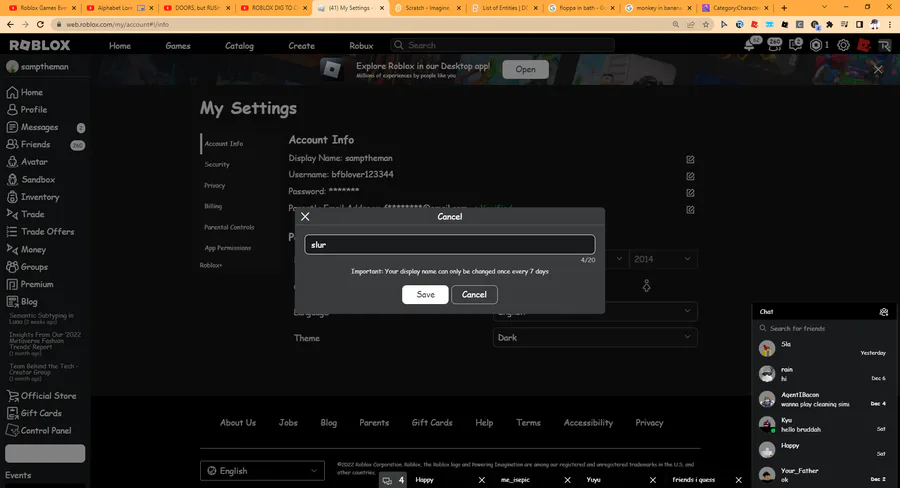The width and height of the screenshot is (900, 488).
Task: Open the App Permissions settings tab
Action: pos(227,248)
